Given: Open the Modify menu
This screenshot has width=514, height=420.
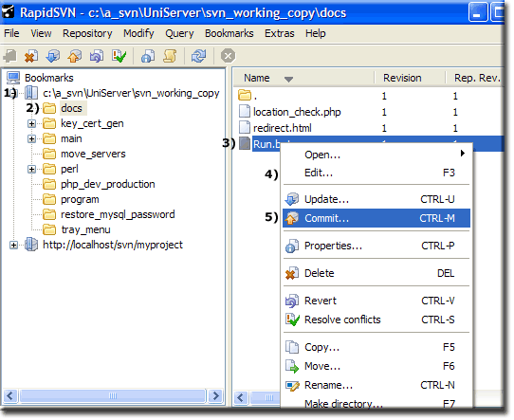Looking at the screenshot, I should (138, 33).
